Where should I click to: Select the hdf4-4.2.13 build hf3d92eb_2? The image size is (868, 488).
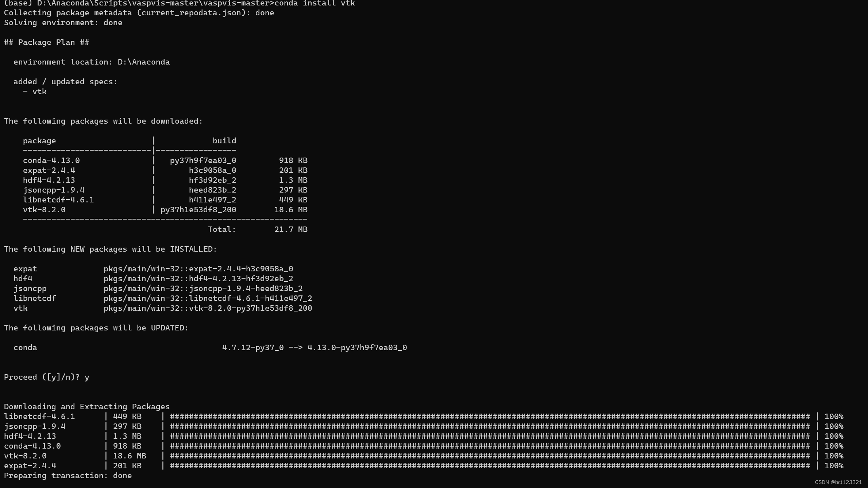pyautogui.click(x=212, y=180)
